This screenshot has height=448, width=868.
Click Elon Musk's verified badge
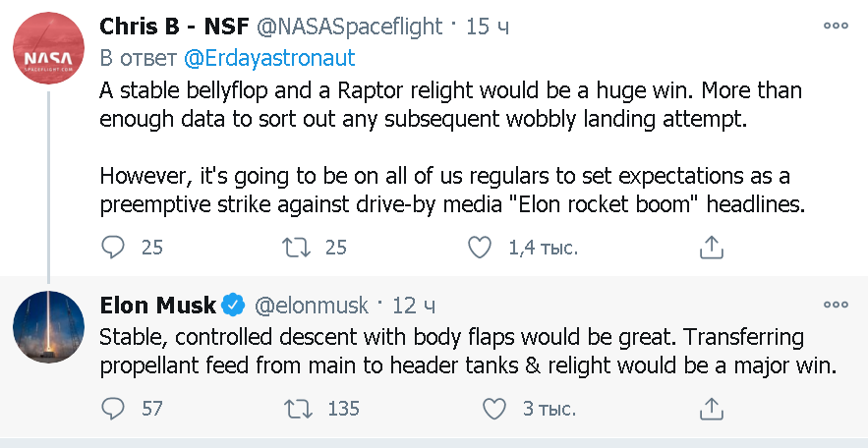point(233,305)
